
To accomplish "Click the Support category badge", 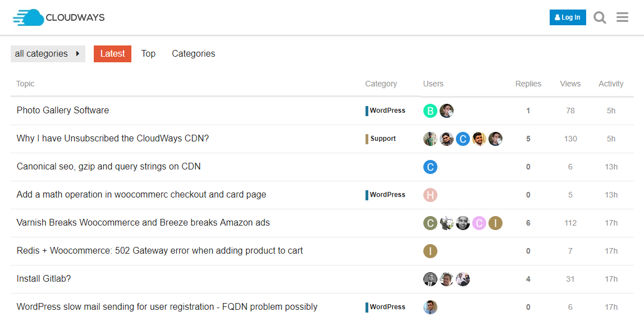I will tap(382, 139).
